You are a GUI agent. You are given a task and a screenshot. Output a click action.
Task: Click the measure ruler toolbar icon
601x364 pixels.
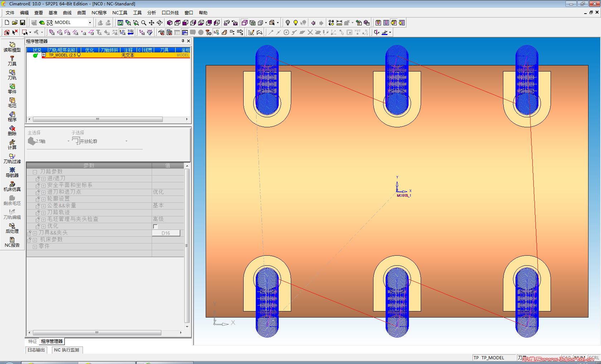point(339,23)
